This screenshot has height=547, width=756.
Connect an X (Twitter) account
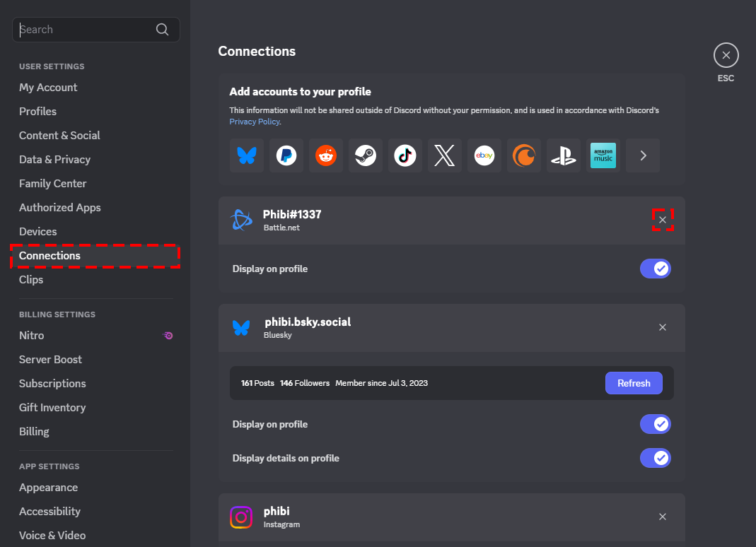pyautogui.click(x=444, y=155)
